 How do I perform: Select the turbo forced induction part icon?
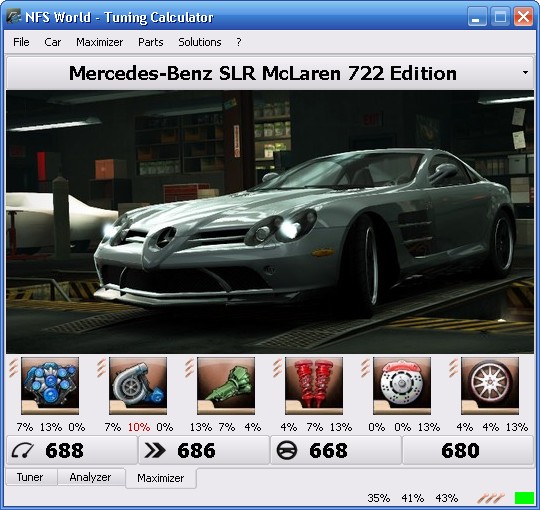[x=138, y=386]
